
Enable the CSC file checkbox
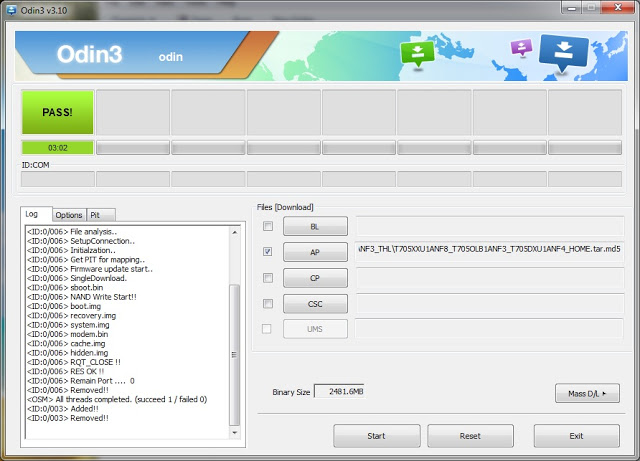pyautogui.click(x=268, y=303)
